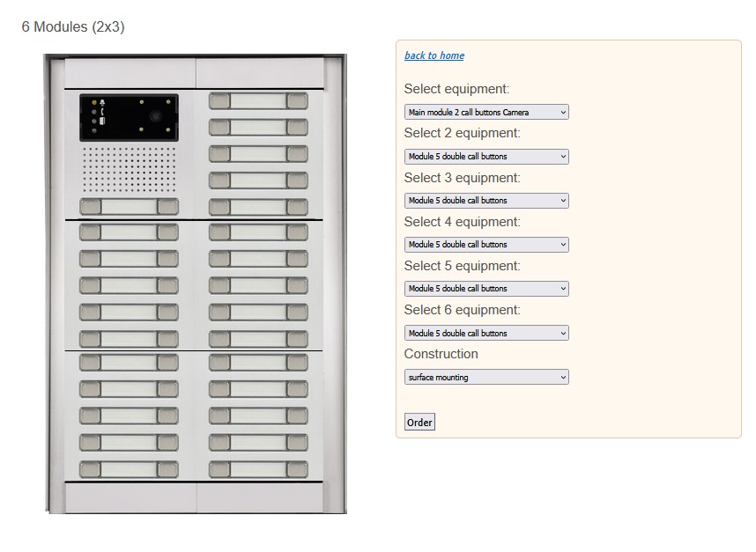Viewport: 756px width, 552px height.
Task: Open the "Select 3 equipment" combo box
Action: click(x=486, y=201)
